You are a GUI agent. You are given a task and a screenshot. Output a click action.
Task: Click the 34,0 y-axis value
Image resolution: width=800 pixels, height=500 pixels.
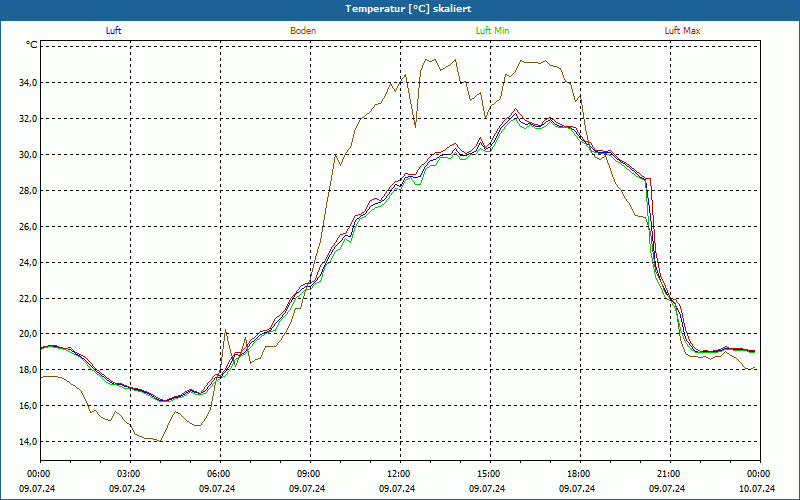pos(28,83)
